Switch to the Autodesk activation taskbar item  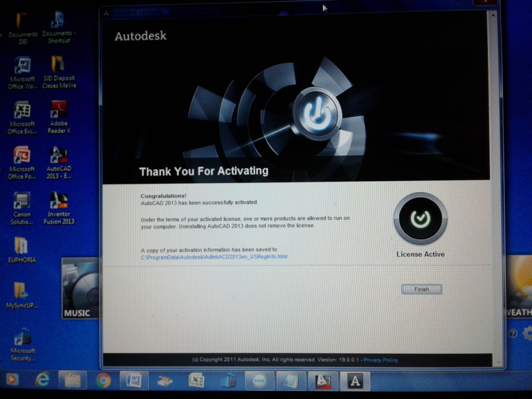355,381
